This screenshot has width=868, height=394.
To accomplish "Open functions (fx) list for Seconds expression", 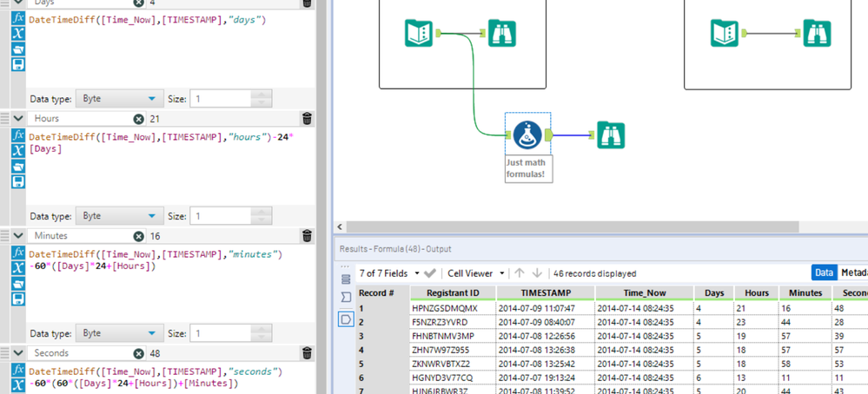I will click(x=18, y=370).
